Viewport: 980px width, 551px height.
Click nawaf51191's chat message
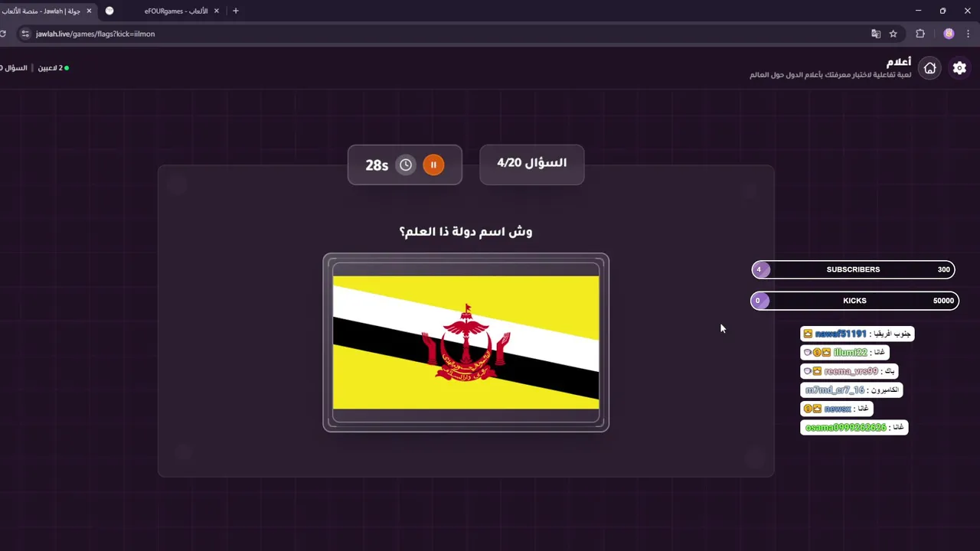coord(857,334)
